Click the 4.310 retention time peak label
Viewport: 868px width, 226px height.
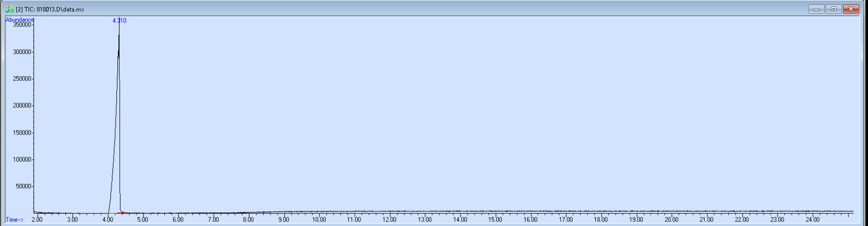point(119,21)
